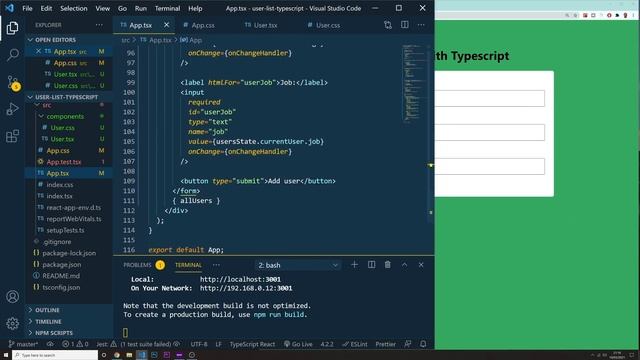Click master branch in status bar
This screenshot has height=360, width=640.
23,344
